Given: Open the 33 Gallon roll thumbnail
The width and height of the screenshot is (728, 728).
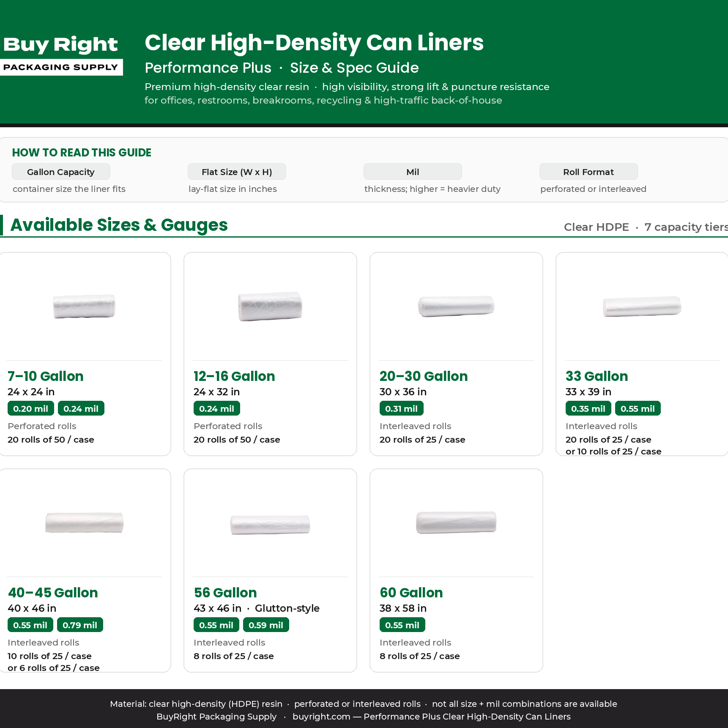Looking at the screenshot, I should coord(642,306).
